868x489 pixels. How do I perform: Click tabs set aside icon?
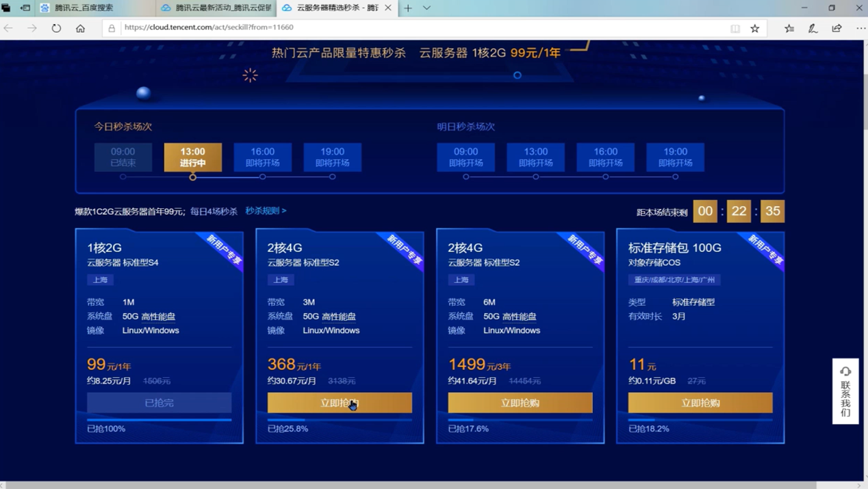tap(6, 8)
